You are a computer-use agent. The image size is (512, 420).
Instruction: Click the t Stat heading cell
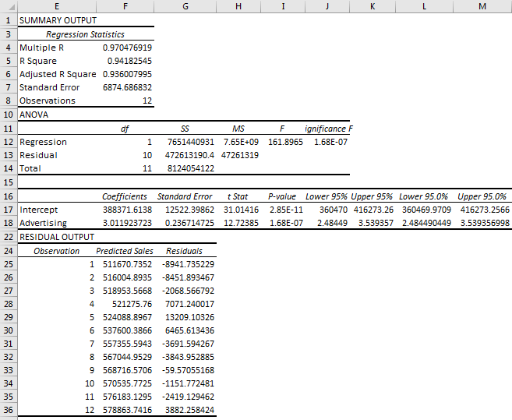(238, 196)
